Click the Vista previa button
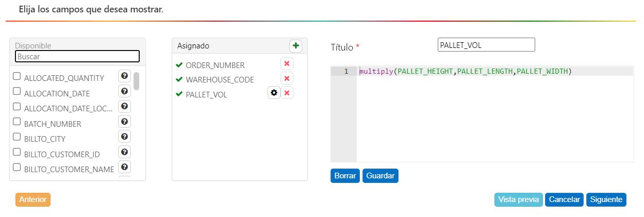Image resolution: width=644 pixels, height=217 pixels. [518, 199]
